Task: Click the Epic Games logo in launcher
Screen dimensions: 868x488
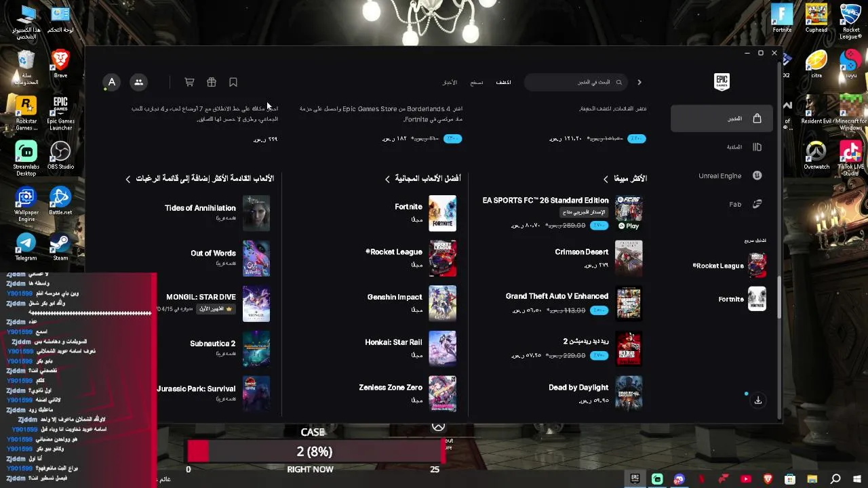Action: tap(722, 81)
